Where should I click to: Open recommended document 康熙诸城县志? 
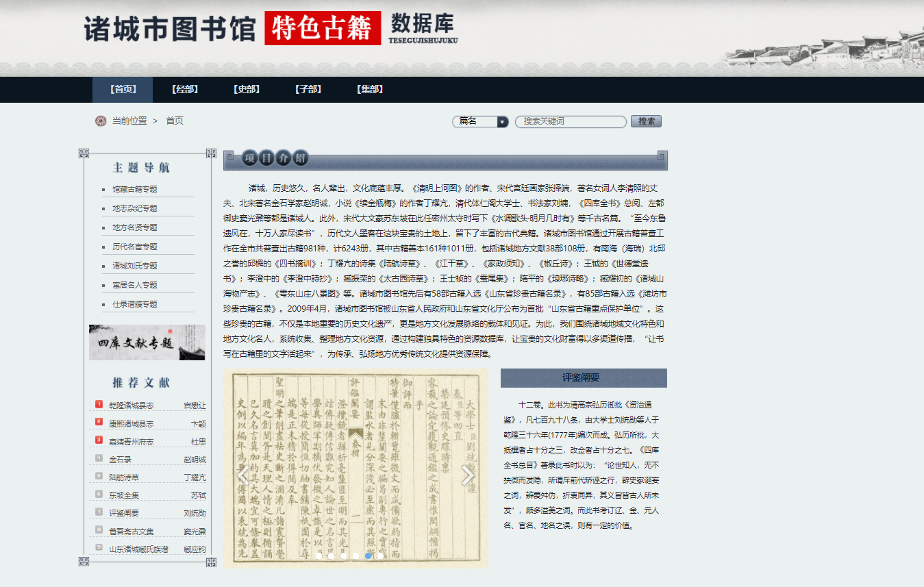[x=132, y=424]
